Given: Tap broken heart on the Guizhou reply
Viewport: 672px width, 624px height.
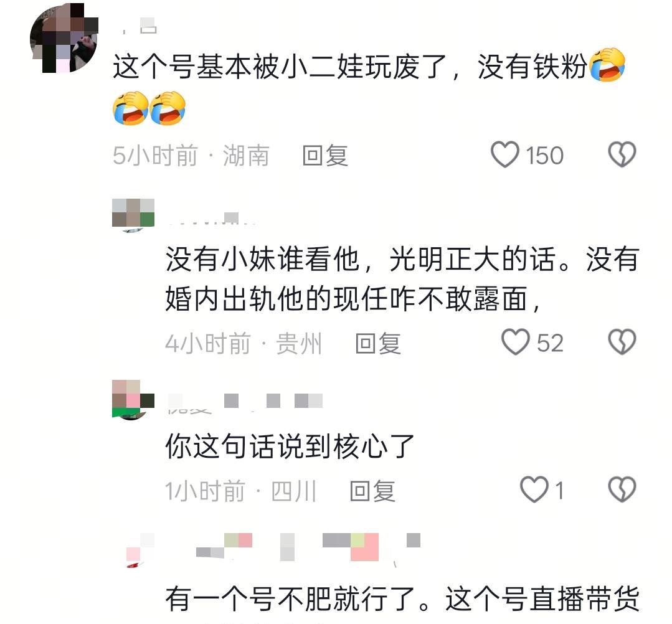Looking at the screenshot, I should [622, 341].
